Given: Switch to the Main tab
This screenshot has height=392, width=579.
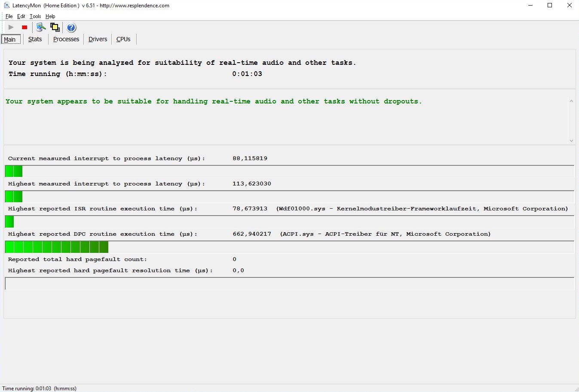Looking at the screenshot, I should [11, 40].
